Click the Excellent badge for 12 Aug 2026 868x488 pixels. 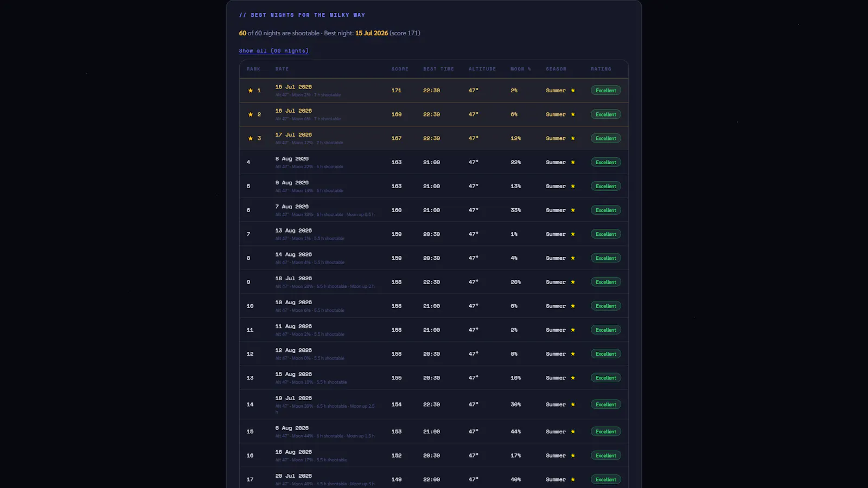click(606, 354)
